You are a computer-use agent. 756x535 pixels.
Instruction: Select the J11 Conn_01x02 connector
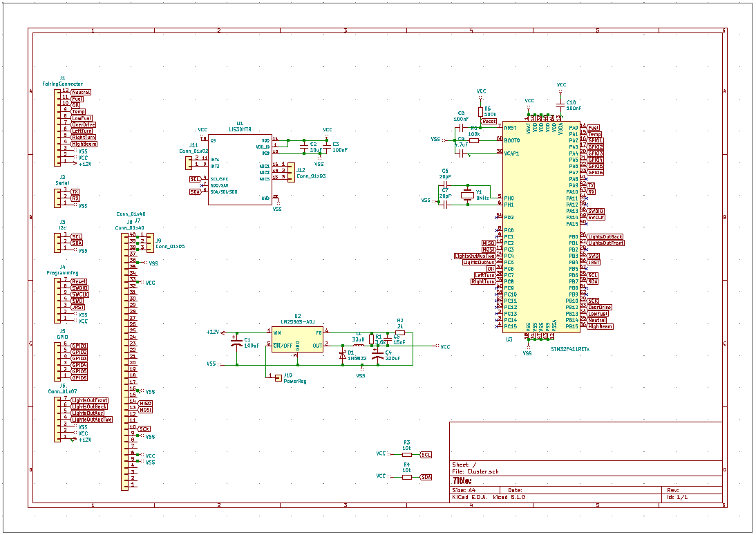pyautogui.click(x=189, y=162)
